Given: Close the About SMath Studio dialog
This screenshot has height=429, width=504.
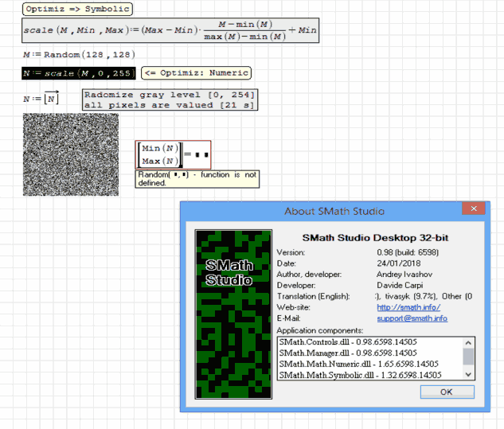Looking at the screenshot, I should coord(474,209).
